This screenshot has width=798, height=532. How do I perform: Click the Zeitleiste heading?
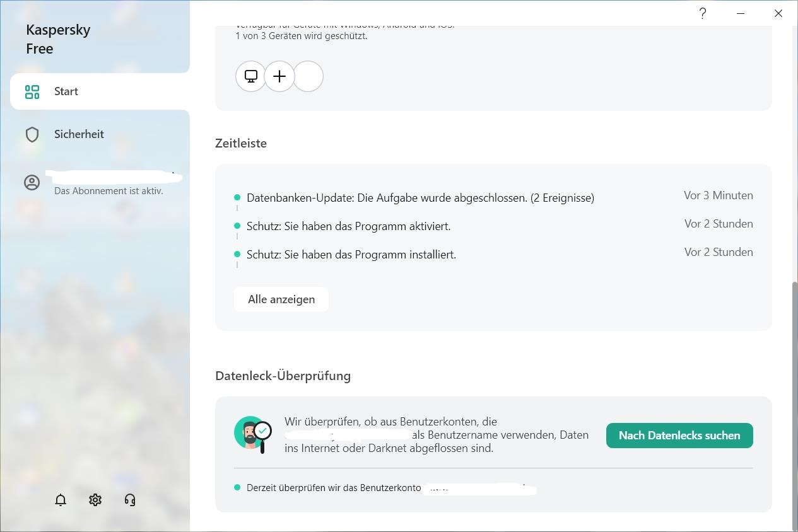tap(241, 143)
